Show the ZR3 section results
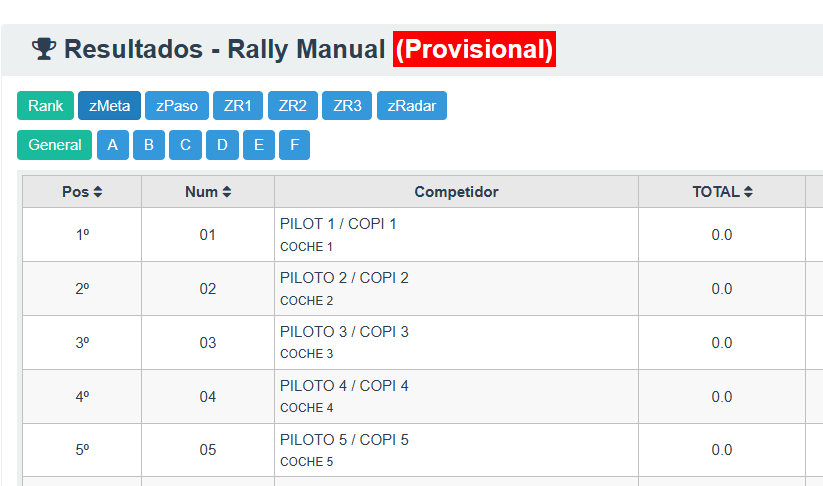 [x=347, y=106]
